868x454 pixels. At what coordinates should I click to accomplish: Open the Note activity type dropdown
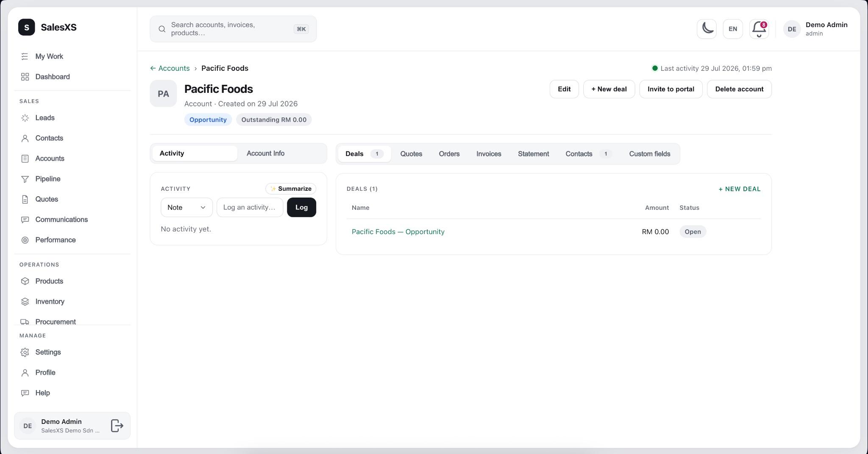coord(186,207)
